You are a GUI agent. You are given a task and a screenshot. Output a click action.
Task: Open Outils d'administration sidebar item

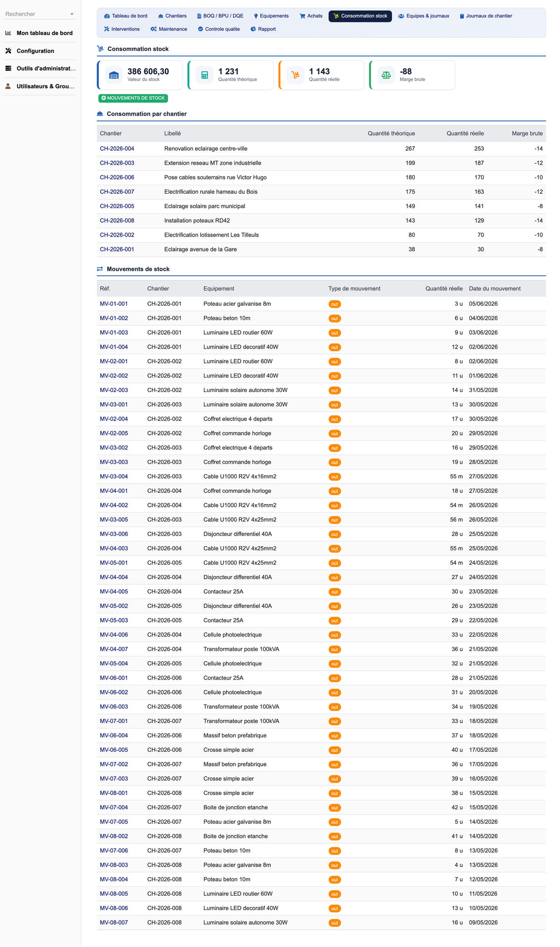(x=40, y=69)
